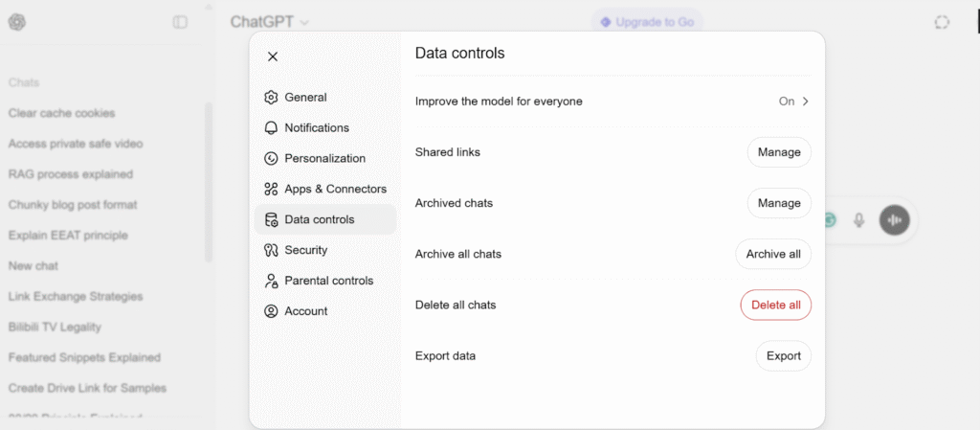
Task: Click the microphone dictation icon
Action: pyautogui.click(x=859, y=220)
